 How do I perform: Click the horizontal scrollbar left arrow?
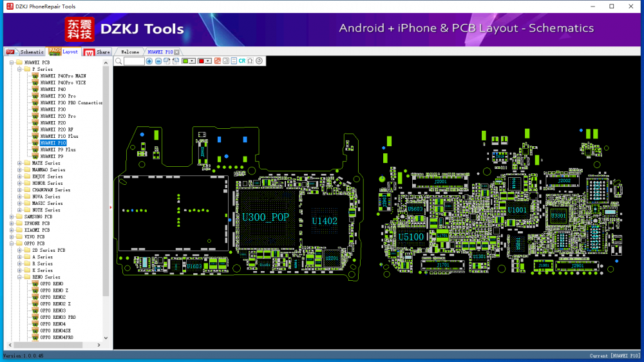10,345
